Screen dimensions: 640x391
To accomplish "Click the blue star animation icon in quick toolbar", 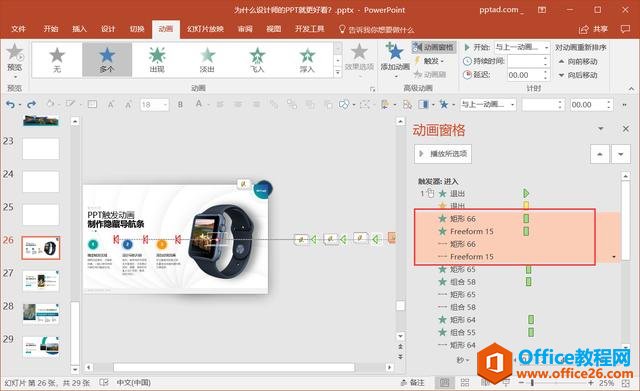I will [444, 105].
